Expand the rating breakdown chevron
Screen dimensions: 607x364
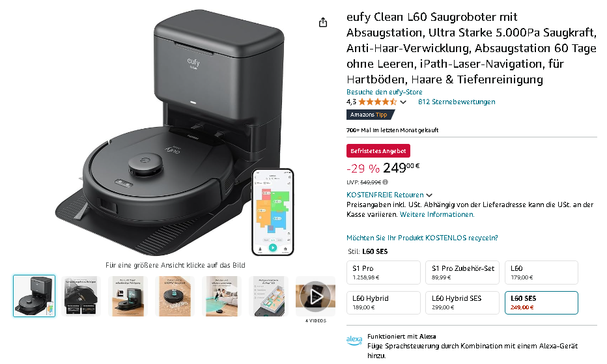[403, 102]
